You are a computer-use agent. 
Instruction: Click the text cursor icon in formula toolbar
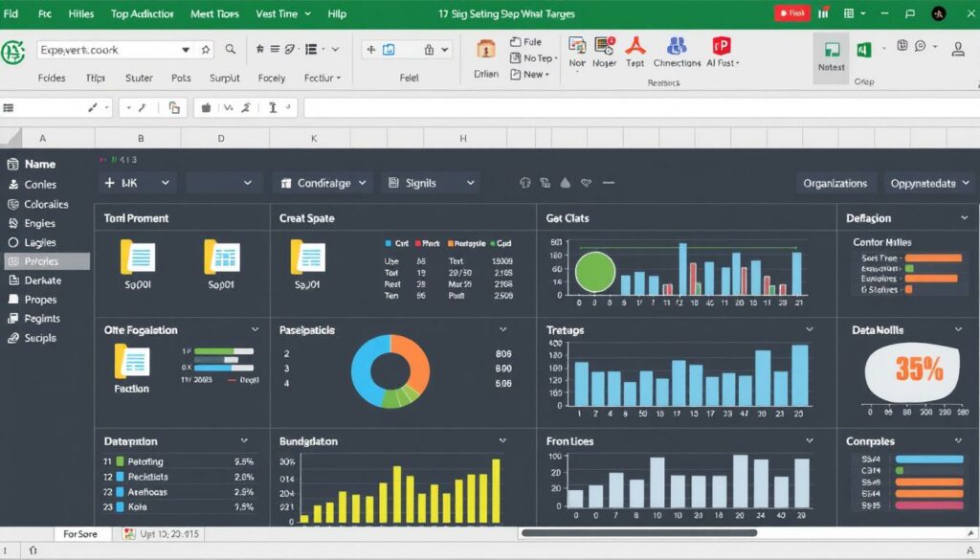click(x=273, y=107)
